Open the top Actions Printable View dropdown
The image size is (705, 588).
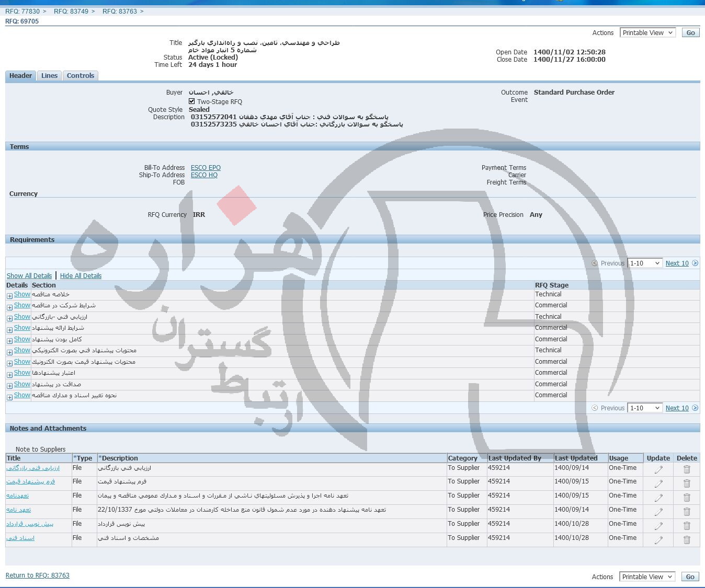point(647,33)
